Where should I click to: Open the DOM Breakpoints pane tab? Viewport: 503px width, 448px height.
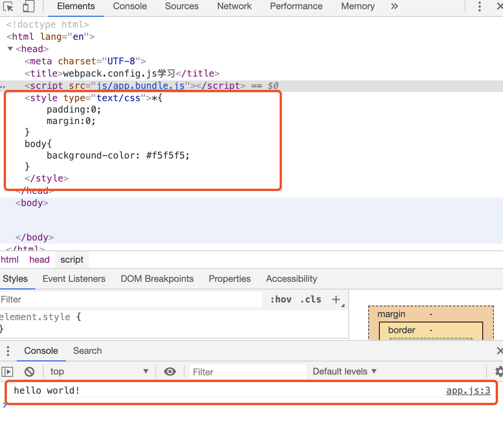pos(157,279)
